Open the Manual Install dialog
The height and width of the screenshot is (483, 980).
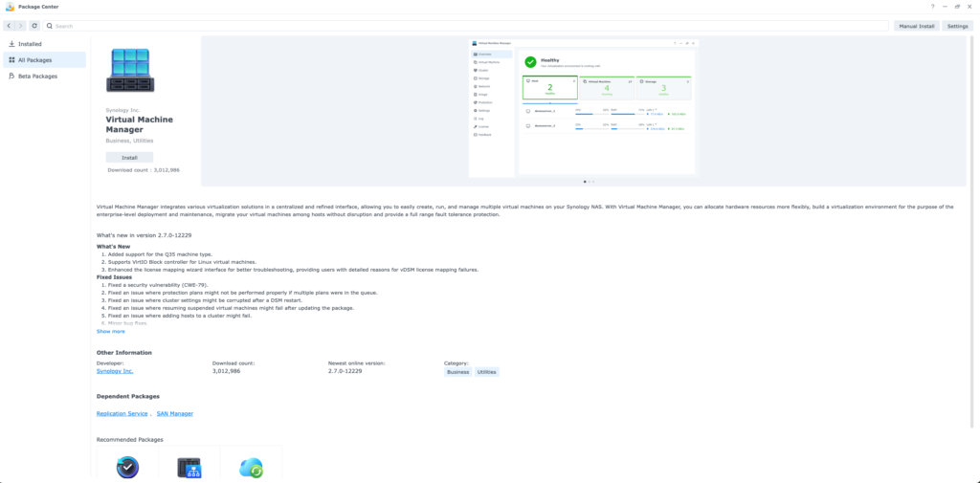coord(916,26)
